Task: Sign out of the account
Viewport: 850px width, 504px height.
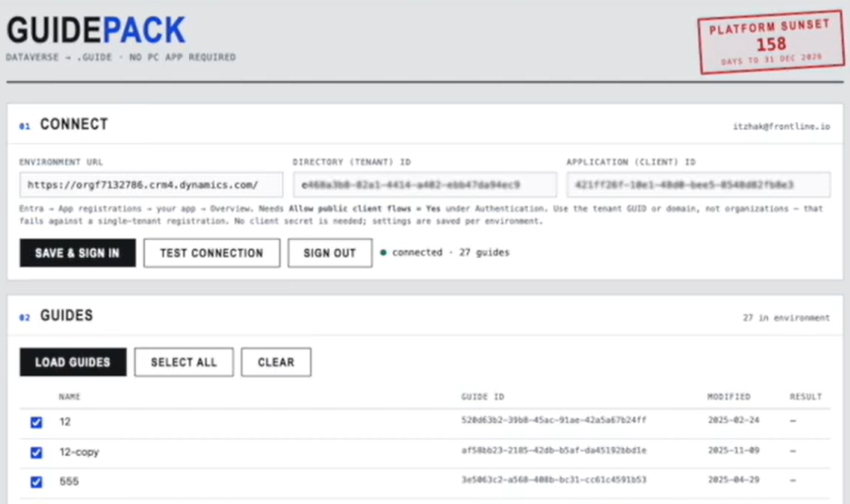Action: pyautogui.click(x=330, y=253)
